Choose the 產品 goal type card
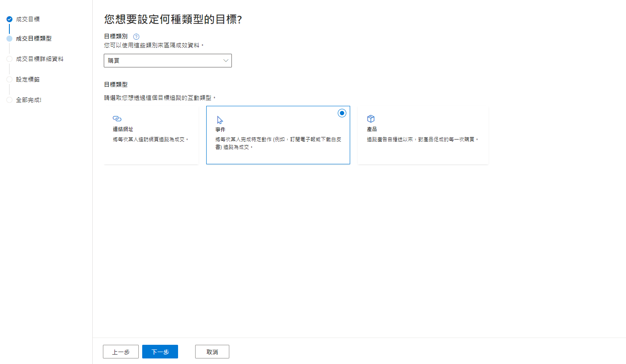The height and width of the screenshot is (364, 626). [423, 135]
